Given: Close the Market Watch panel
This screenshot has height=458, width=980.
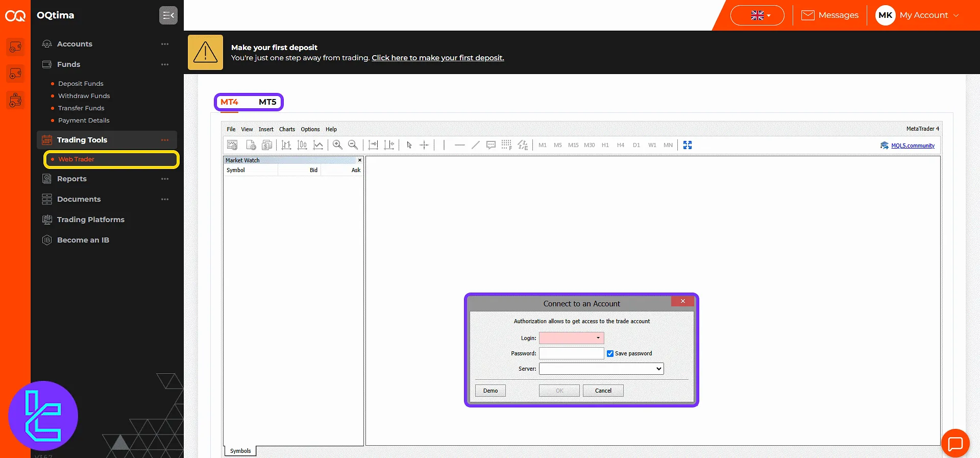Looking at the screenshot, I should tap(360, 160).
